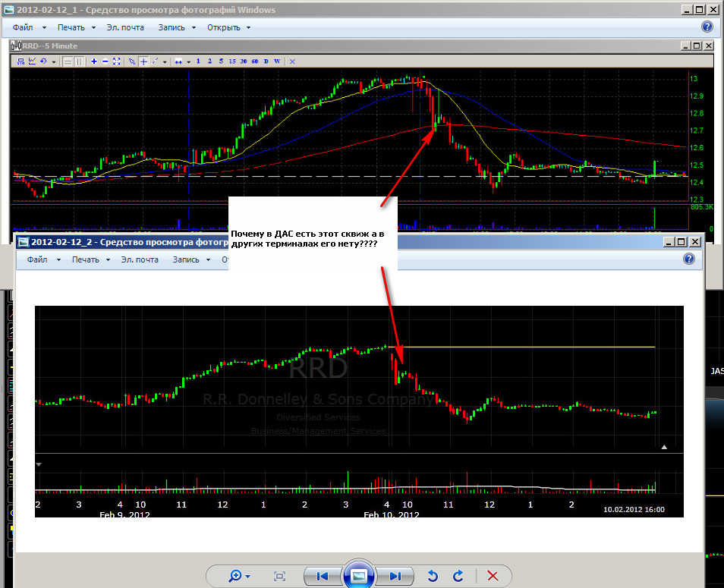Click the 805.3K volume label on RRD chart
The height and width of the screenshot is (588, 724).
pyautogui.click(x=702, y=207)
